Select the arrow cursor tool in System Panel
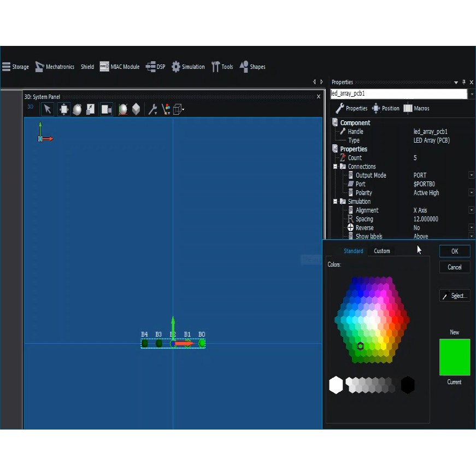The image size is (476, 476). (x=48, y=109)
